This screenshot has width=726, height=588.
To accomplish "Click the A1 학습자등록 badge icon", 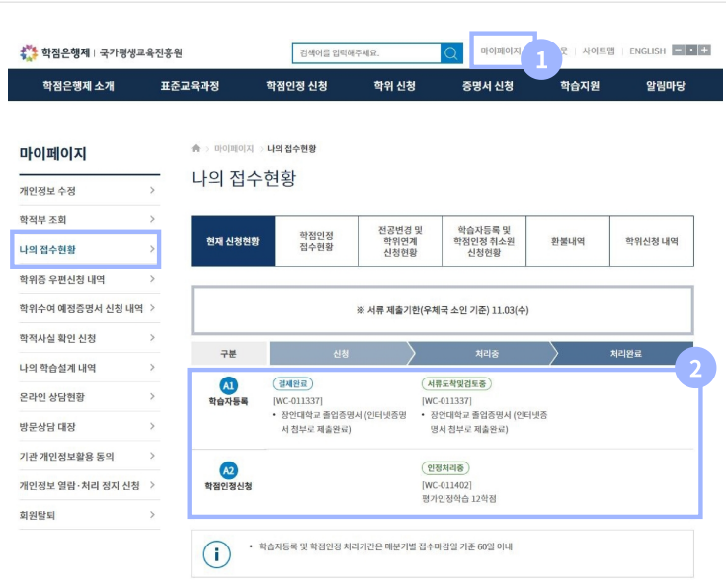I will pyautogui.click(x=228, y=385).
